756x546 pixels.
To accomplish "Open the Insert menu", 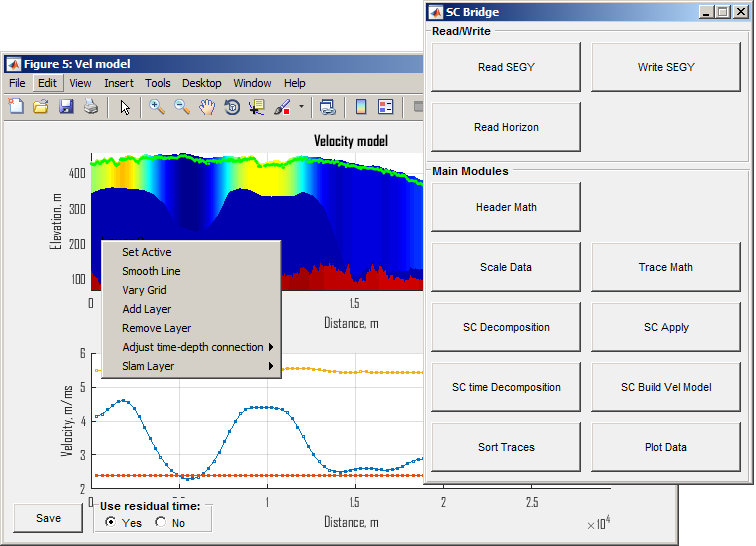I will click(119, 83).
